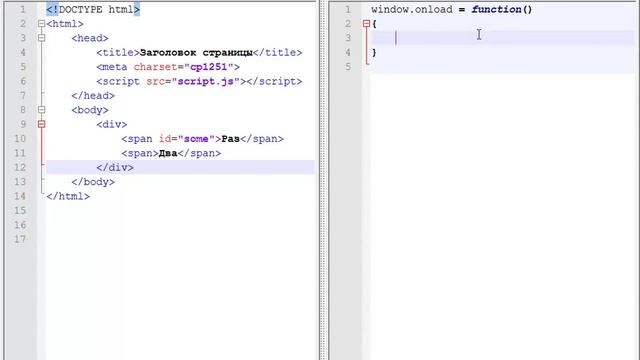Image resolution: width=640 pixels, height=360 pixels.
Task: Click line number 17 in the HTML pane
Action: 20,239
